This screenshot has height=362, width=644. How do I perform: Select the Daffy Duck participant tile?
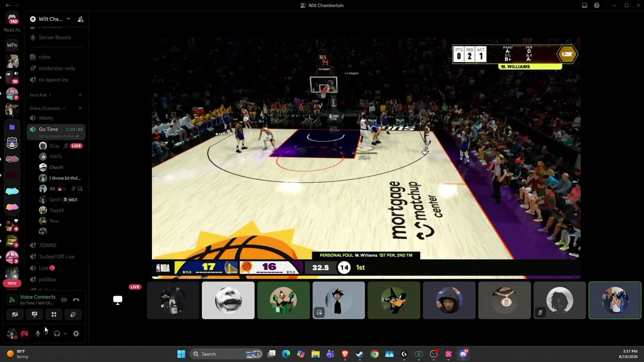394,300
